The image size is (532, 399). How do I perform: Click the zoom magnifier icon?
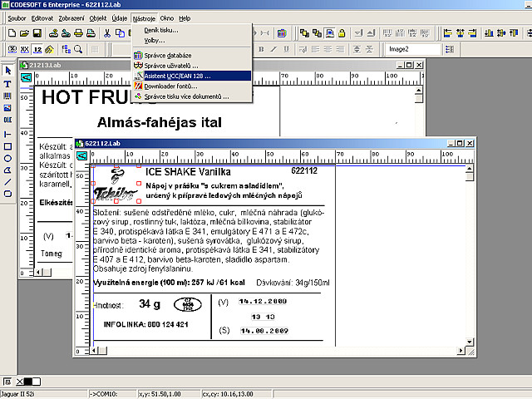pos(78,50)
